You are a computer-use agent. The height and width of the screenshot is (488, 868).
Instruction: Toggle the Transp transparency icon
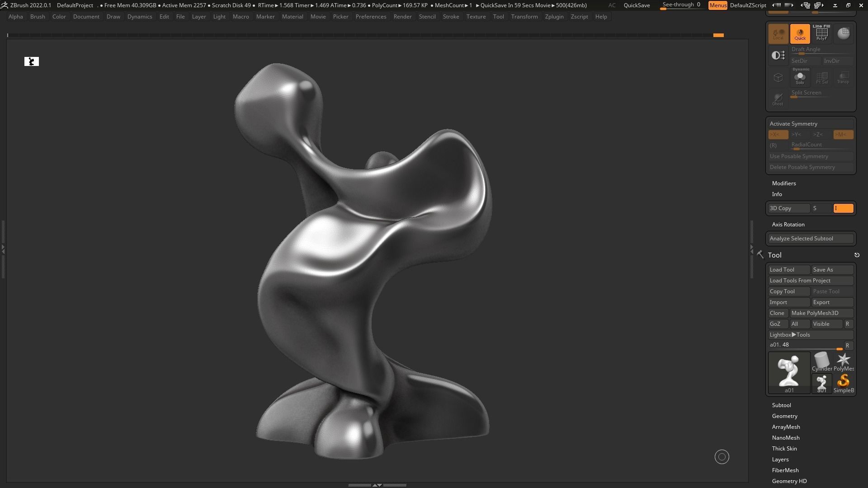coord(843,77)
